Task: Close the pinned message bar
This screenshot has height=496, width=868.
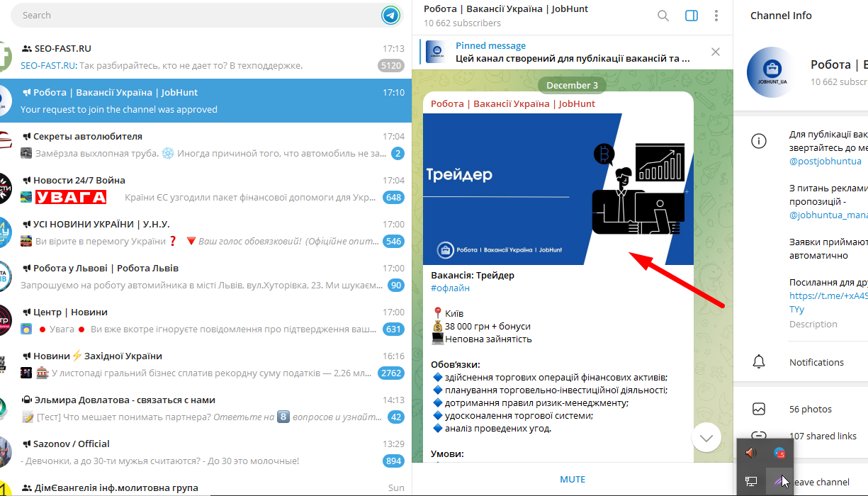Action: click(716, 52)
